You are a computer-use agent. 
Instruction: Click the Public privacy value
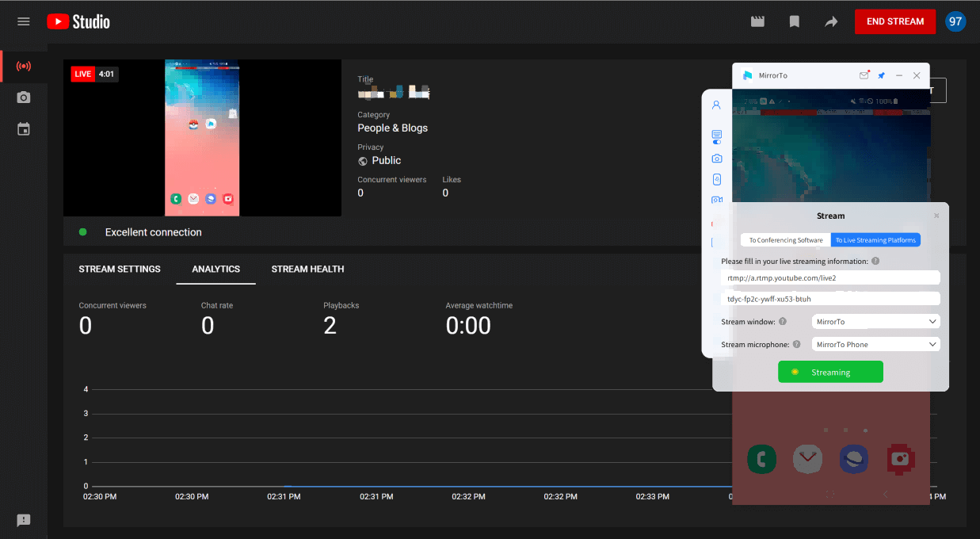click(x=387, y=160)
